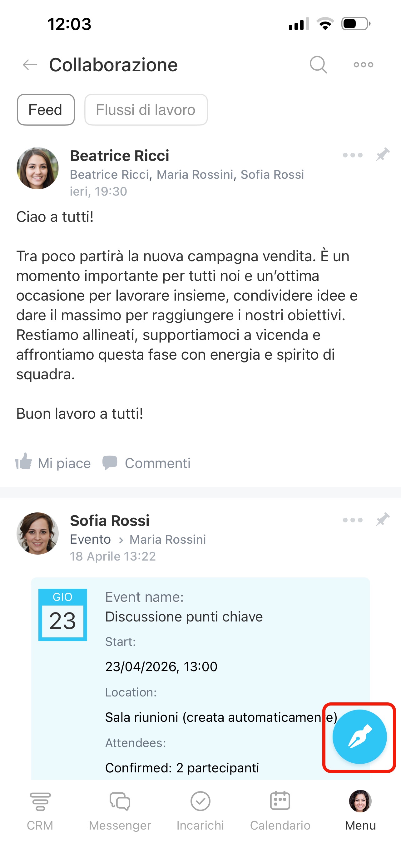401x868 pixels.
Task: Pin Sofia Rossi's event post
Action: click(383, 520)
